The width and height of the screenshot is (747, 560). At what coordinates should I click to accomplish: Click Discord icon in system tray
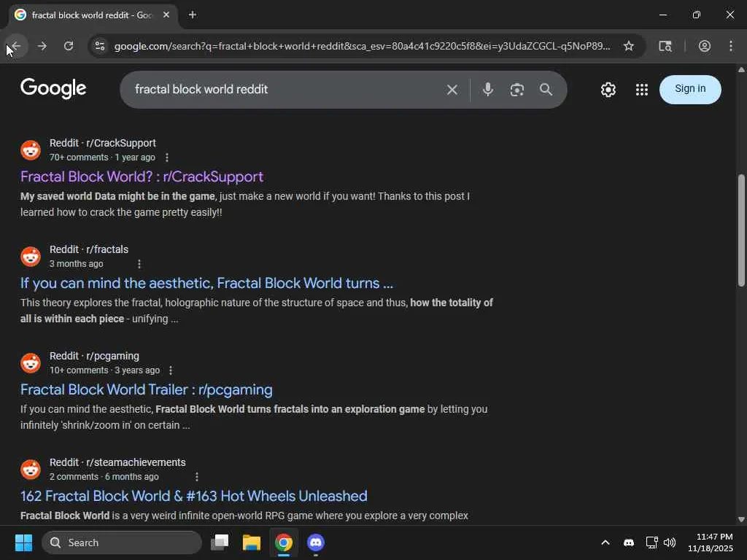629,542
